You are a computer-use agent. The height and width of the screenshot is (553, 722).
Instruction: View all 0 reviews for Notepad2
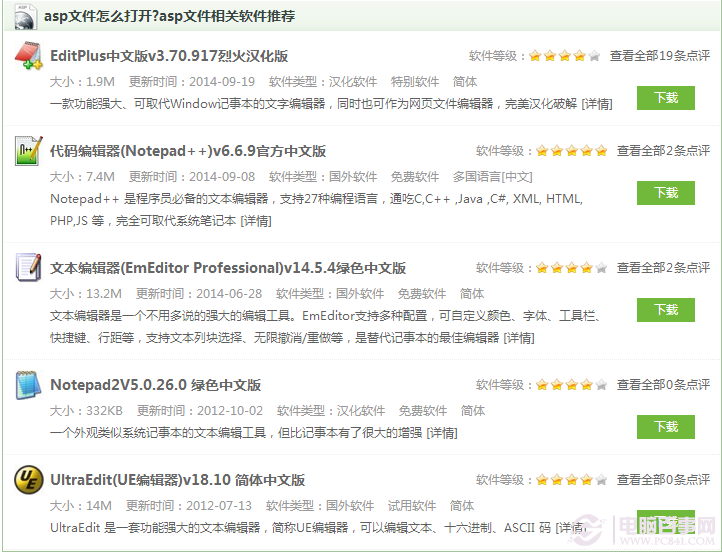[664, 385]
